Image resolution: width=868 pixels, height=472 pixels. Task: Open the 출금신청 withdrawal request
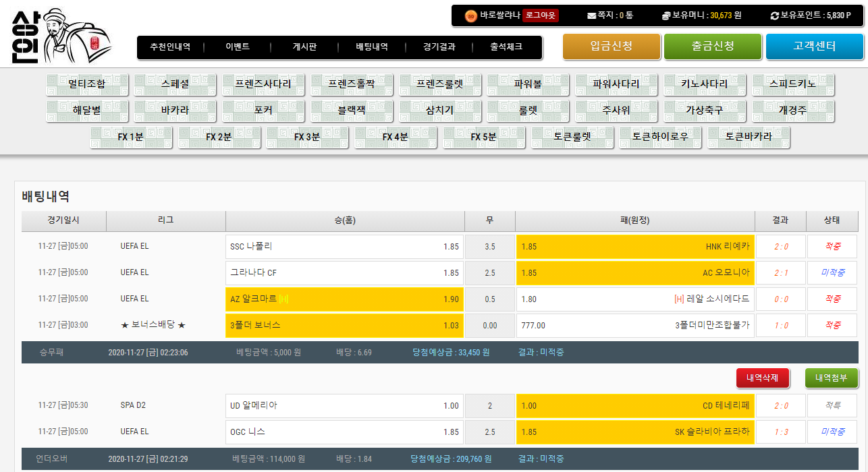tap(712, 47)
